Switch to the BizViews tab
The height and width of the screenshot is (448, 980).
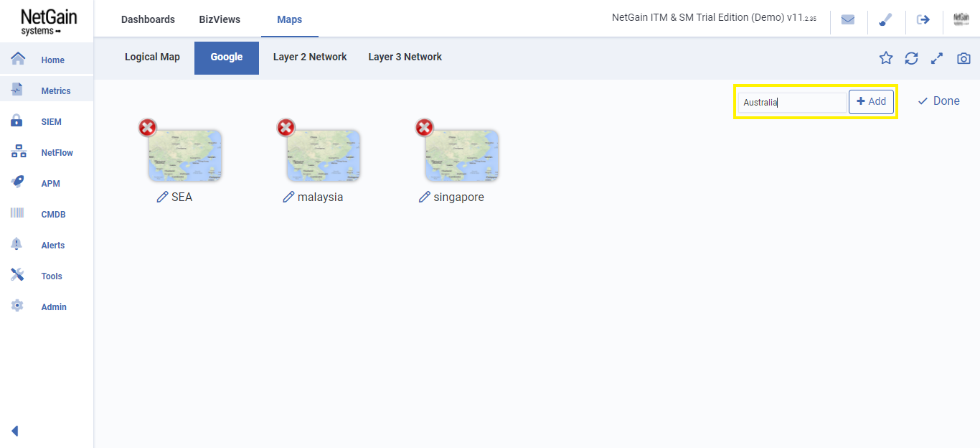[220, 19]
